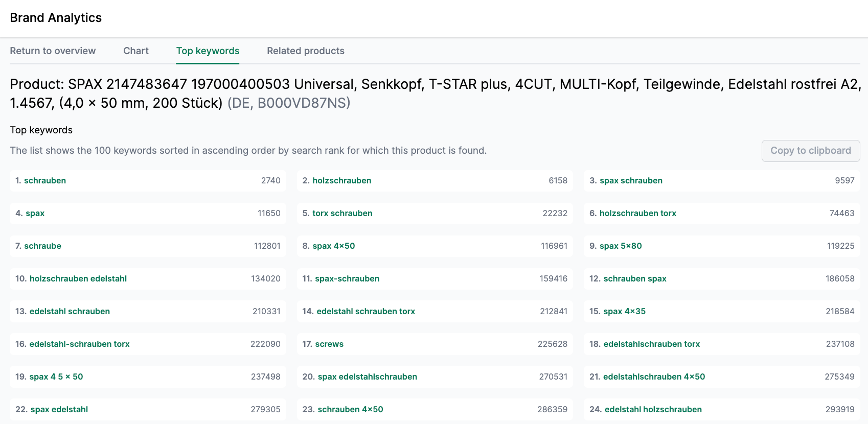Open the keyword link 'screws'

pos(329,344)
